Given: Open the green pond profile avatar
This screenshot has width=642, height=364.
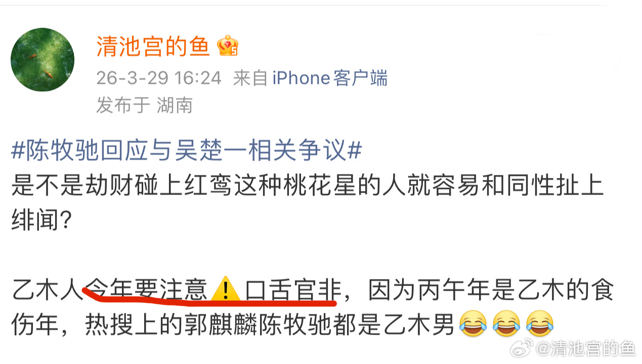Looking at the screenshot, I should click(x=42, y=60).
